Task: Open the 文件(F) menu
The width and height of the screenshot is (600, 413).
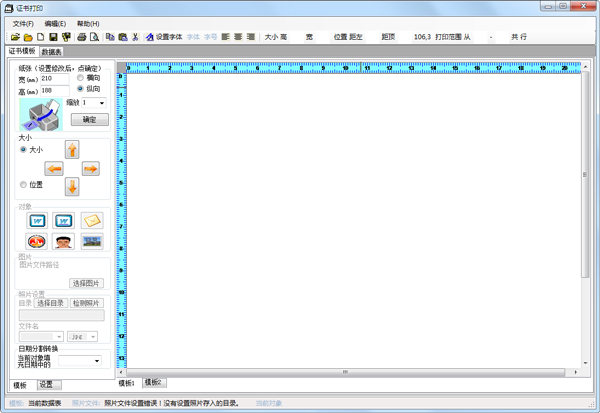Action: tap(23, 24)
